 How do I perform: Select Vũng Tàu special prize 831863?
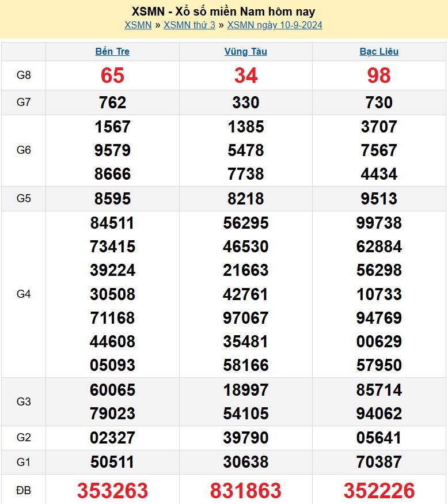pyautogui.click(x=246, y=491)
